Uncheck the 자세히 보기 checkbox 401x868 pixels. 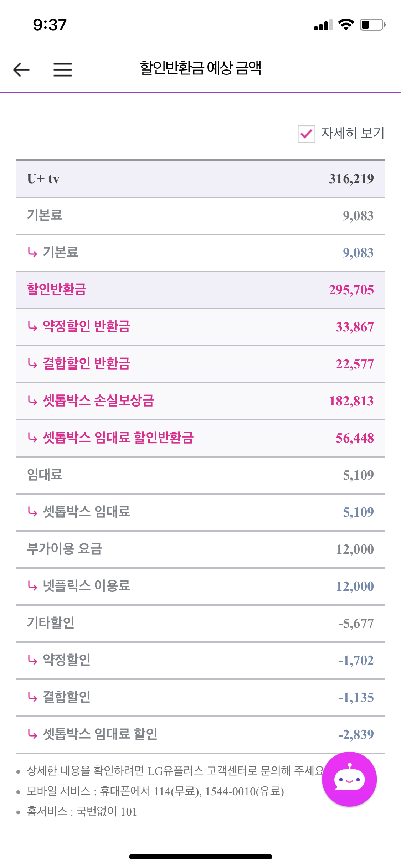point(306,134)
